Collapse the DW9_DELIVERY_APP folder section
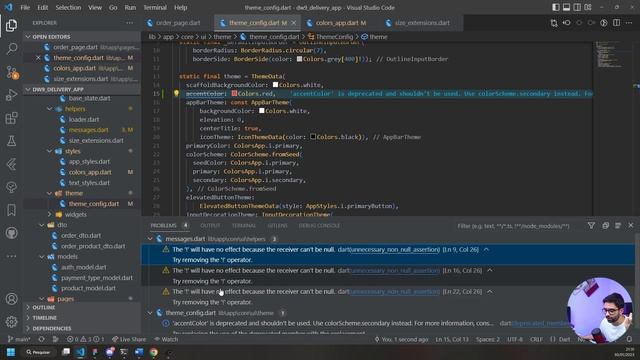The width and height of the screenshot is (640, 360). pos(28,89)
